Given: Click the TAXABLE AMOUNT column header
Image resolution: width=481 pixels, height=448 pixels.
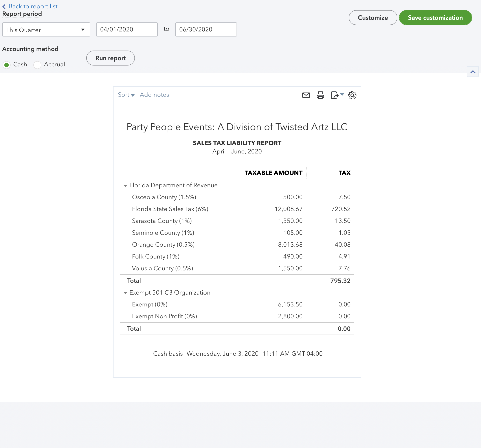Looking at the screenshot, I should coord(274,173).
